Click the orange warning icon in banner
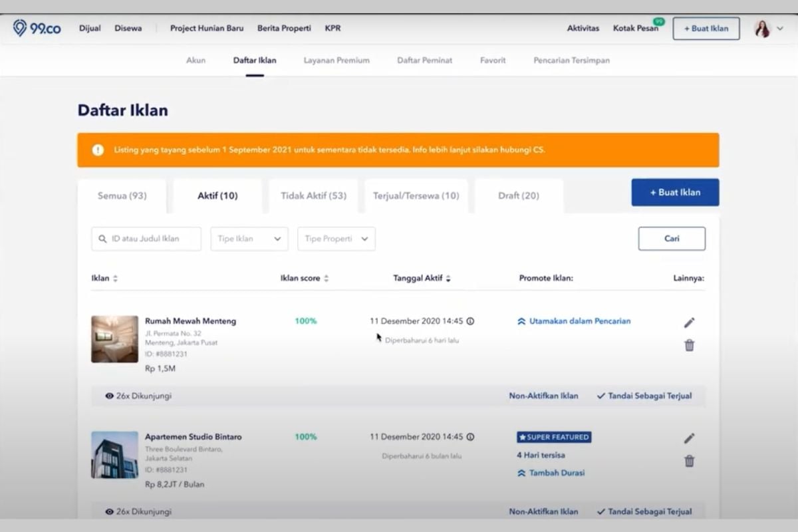Image resolution: width=798 pixels, height=532 pixels. [98, 150]
